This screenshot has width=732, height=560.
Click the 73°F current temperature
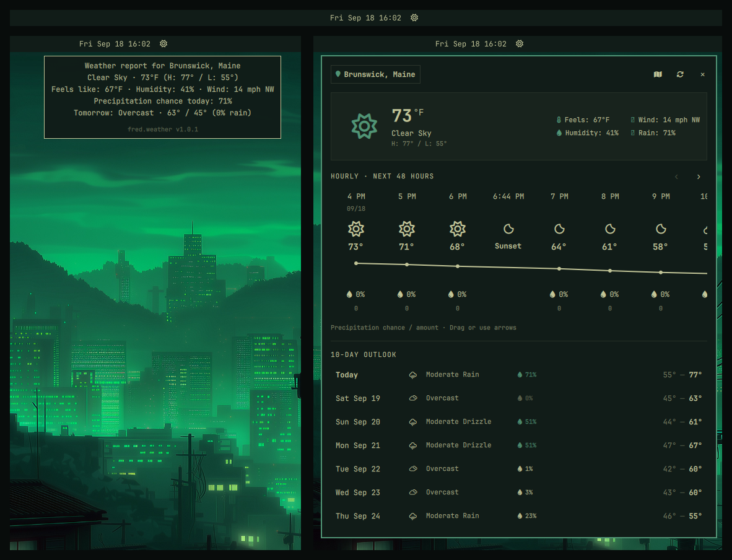pyautogui.click(x=407, y=115)
